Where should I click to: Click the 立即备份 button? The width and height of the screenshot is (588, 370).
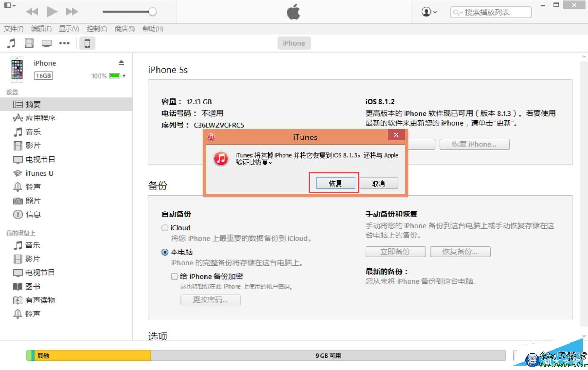click(x=396, y=252)
